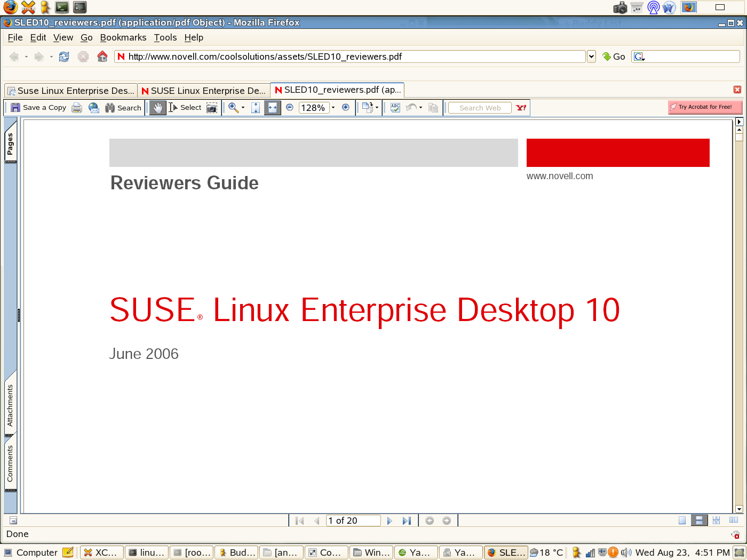This screenshot has height=560, width=747.
Task: Open the Attachments side panel tab
Action: point(10,405)
